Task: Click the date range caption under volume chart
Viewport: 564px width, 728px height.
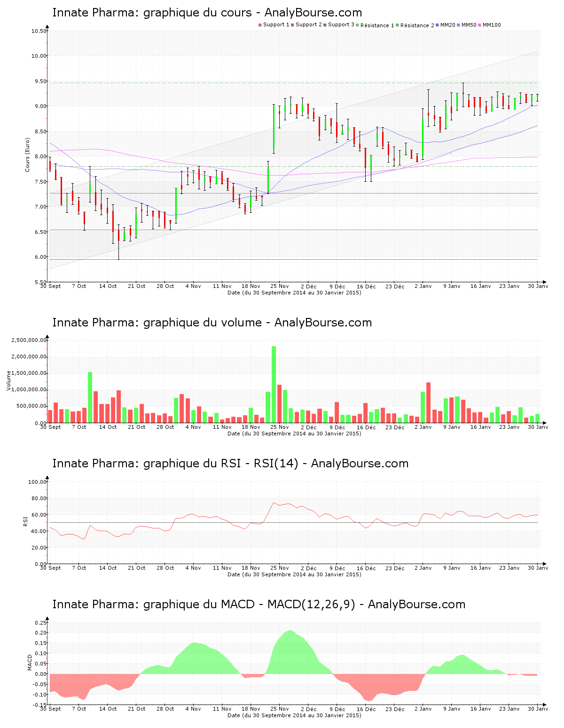Action: [294, 434]
